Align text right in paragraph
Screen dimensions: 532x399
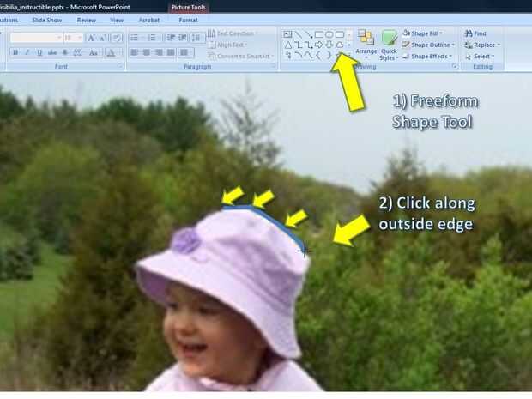pyautogui.click(x=159, y=52)
